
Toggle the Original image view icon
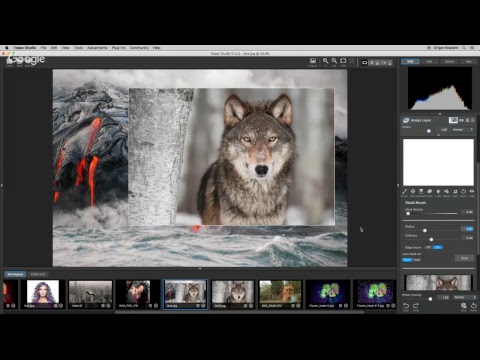pyautogui.click(x=313, y=61)
